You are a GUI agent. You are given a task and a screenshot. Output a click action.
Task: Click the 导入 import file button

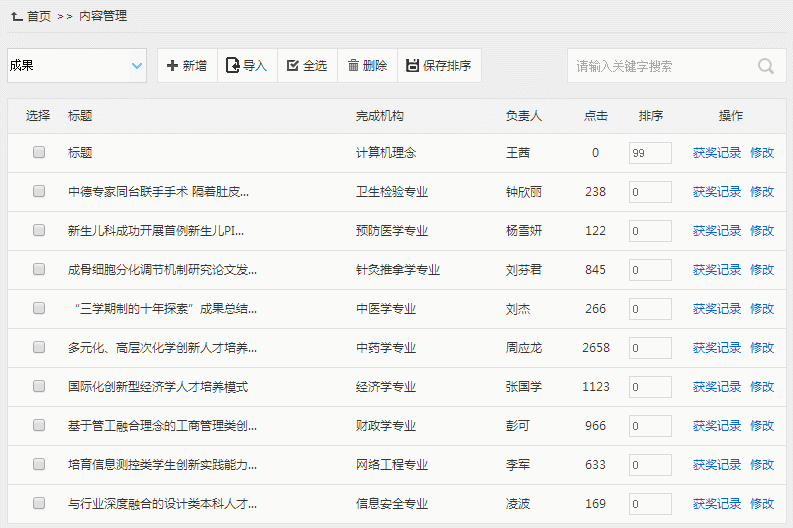(247, 66)
